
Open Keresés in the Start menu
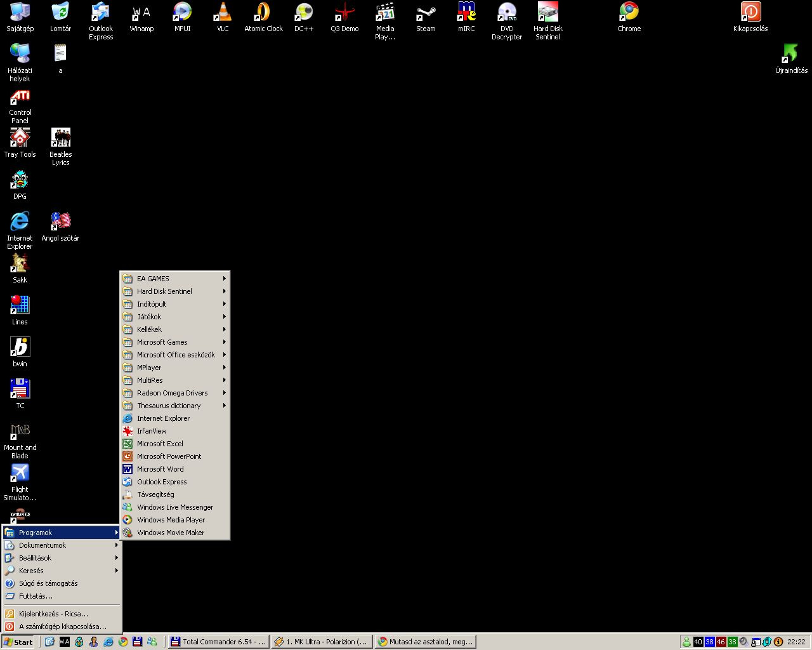coord(62,571)
